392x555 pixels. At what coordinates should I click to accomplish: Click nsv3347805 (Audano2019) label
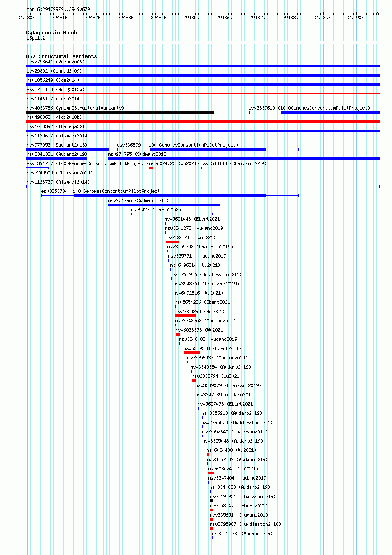(242, 533)
